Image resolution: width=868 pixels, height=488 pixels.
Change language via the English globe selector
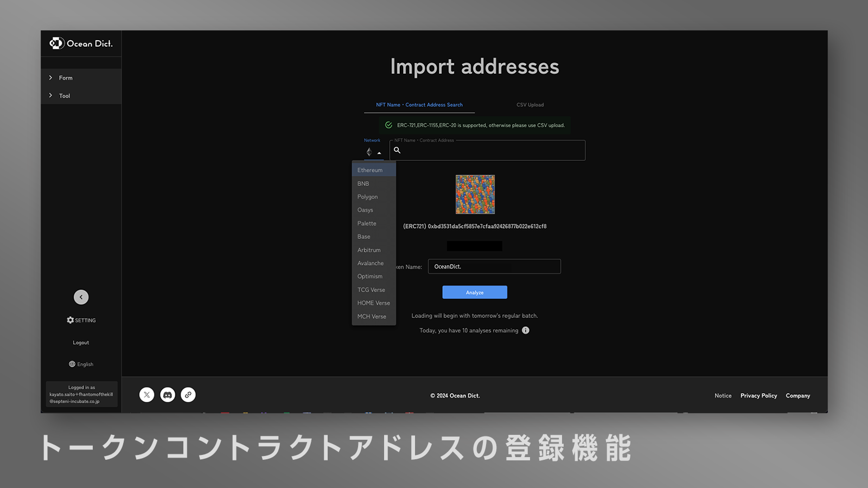81,364
